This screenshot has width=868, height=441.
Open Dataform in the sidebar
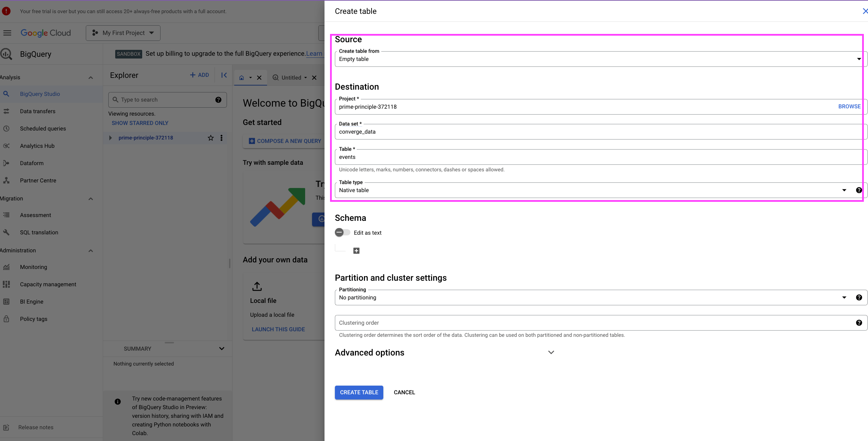[x=51, y=163]
